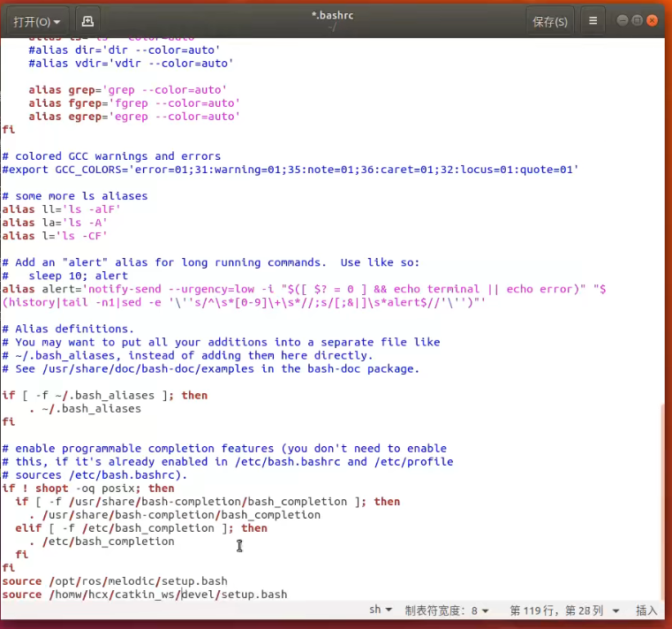Viewport: 672px width, 629px height.
Task: Click the vertical scrollbar thumb
Action: [663, 502]
